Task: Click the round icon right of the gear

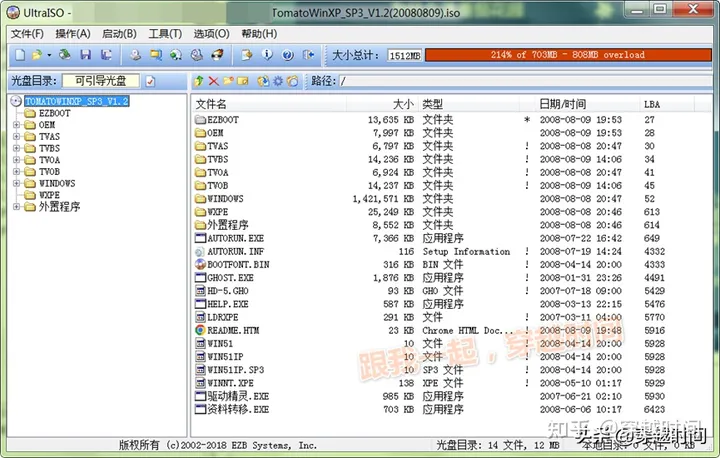Action: [x=292, y=81]
